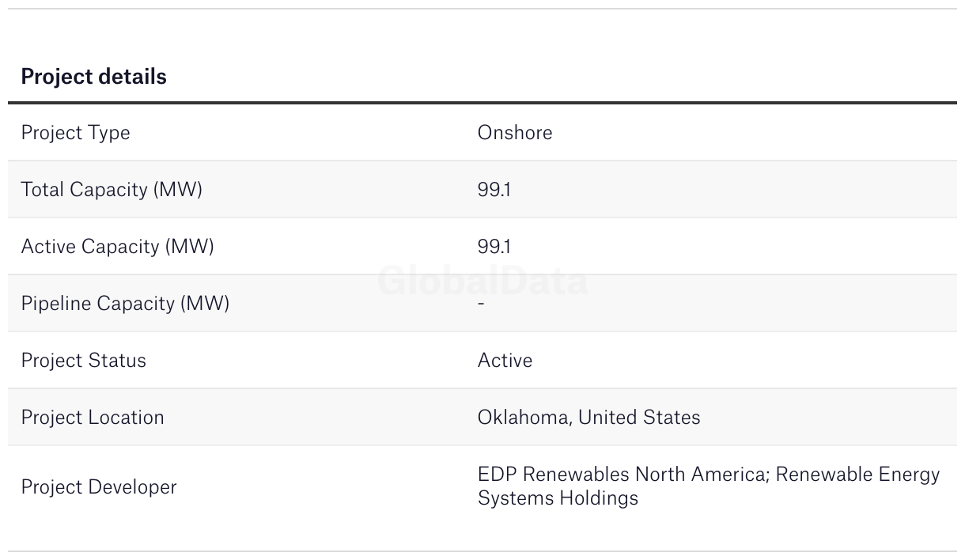Click the Project details heading
This screenshot has height=560, width=965.
(x=93, y=77)
